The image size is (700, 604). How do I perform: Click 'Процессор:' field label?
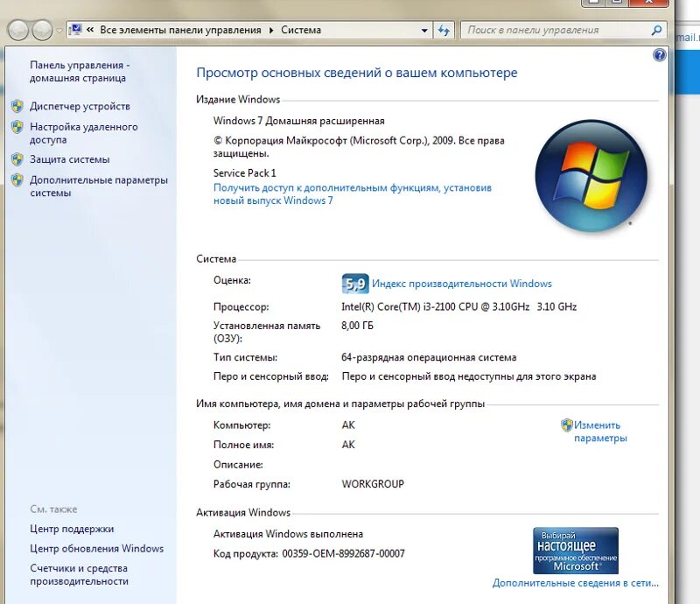[x=241, y=307]
